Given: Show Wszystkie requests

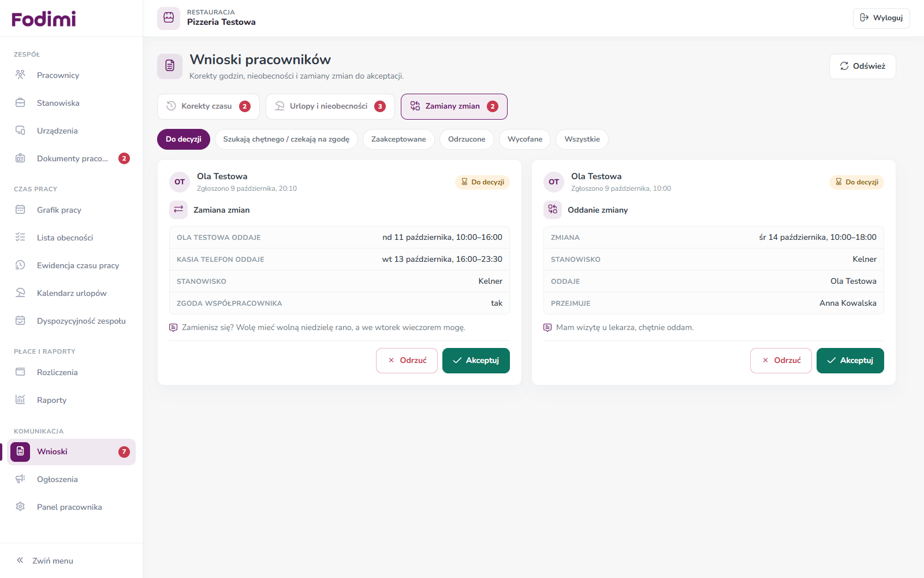Looking at the screenshot, I should click(582, 139).
